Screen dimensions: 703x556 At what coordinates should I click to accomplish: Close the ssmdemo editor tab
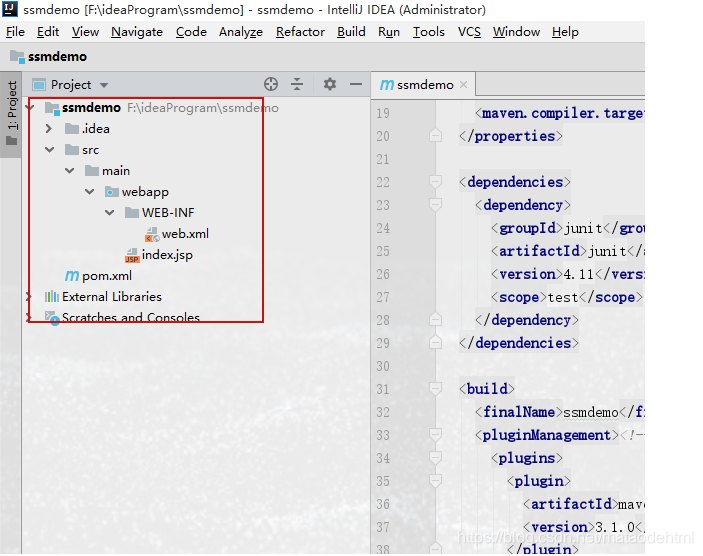click(x=464, y=84)
